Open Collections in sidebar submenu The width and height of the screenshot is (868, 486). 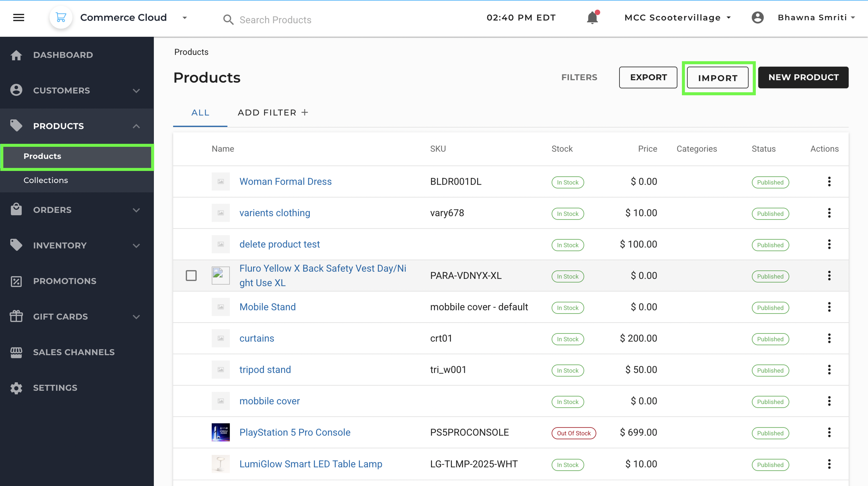pyautogui.click(x=46, y=180)
